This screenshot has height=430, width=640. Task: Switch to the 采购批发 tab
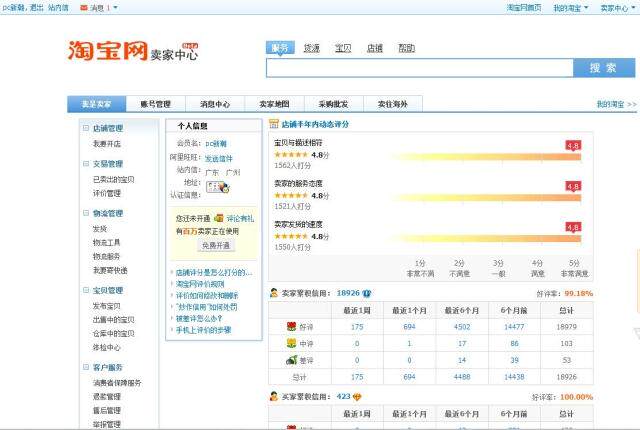(333, 104)
